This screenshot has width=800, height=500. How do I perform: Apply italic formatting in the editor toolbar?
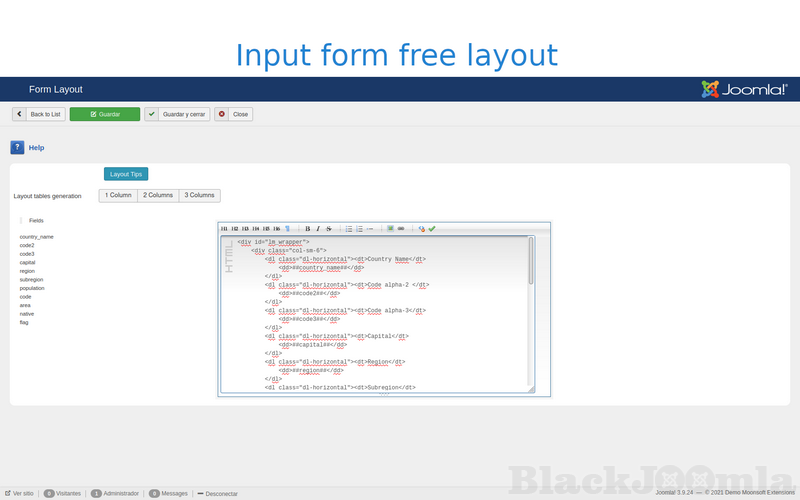pyautogui.click(x=318, y=228)
